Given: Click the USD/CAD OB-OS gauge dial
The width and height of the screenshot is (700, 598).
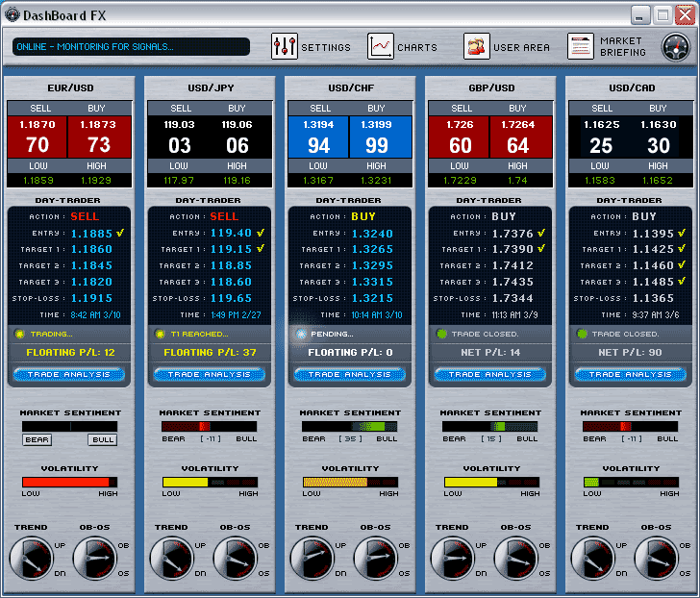Looking at the screenshot, I should 656,559.
